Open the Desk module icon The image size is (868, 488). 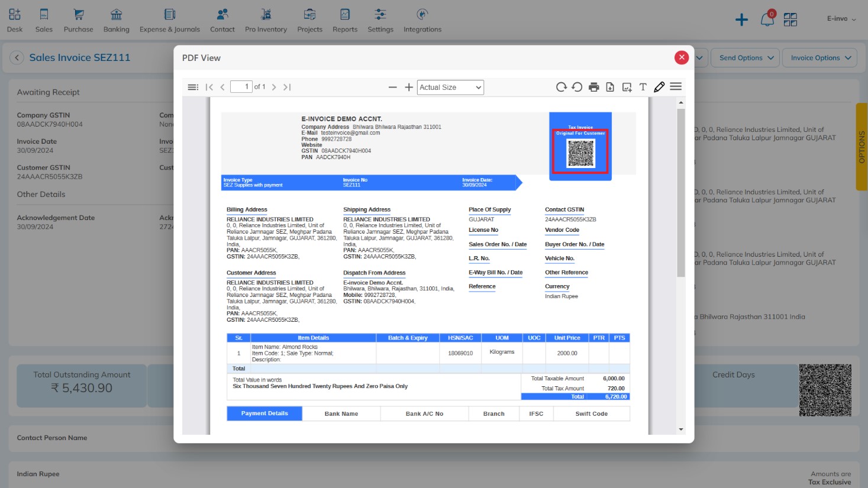[x=15, y=20]
